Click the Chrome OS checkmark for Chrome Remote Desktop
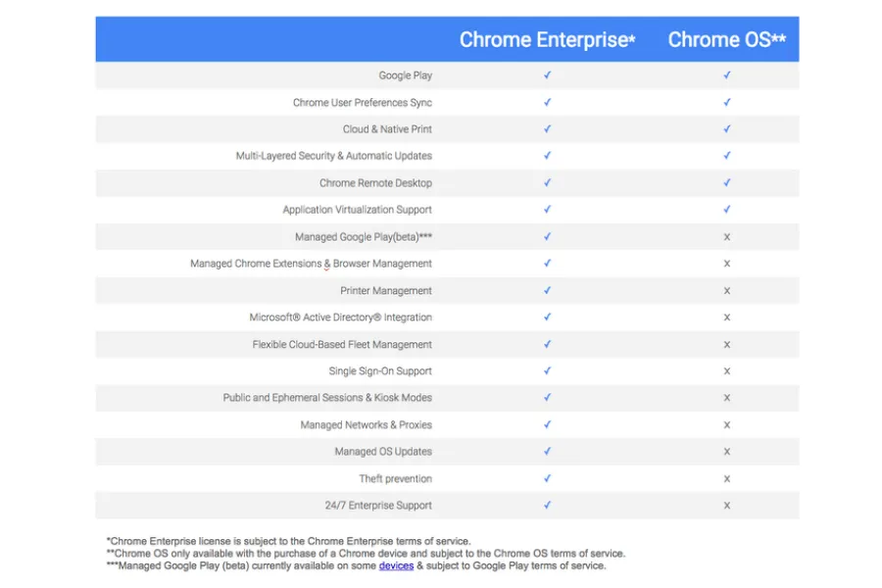Image resolution: width=882 pixels, height=588 pixels. (726, 183)
